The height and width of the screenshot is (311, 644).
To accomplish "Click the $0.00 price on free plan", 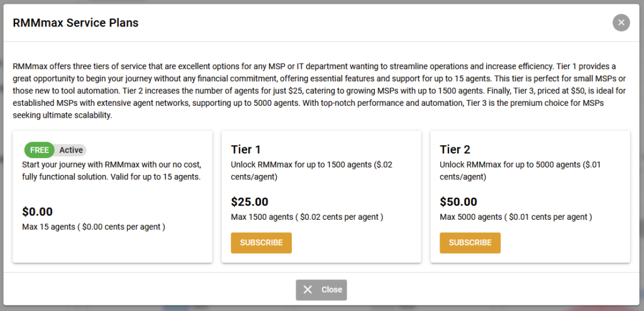I will pos(37,212).
